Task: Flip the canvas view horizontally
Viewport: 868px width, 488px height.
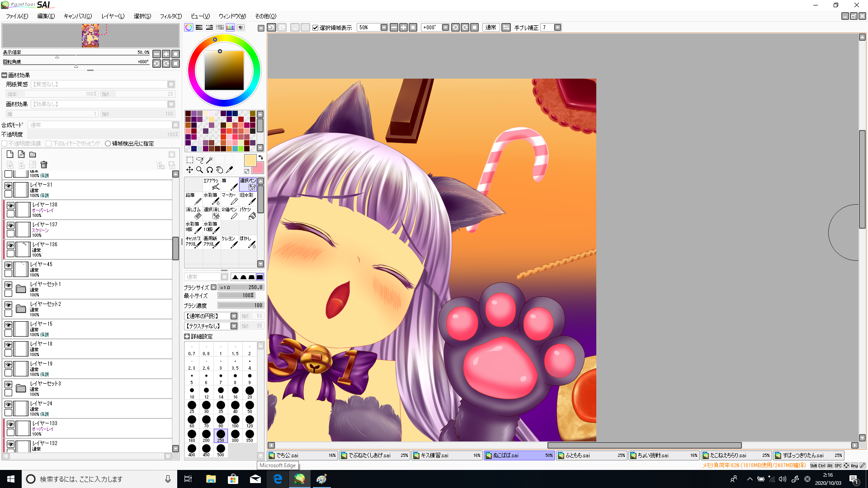Action: point(506,28)
